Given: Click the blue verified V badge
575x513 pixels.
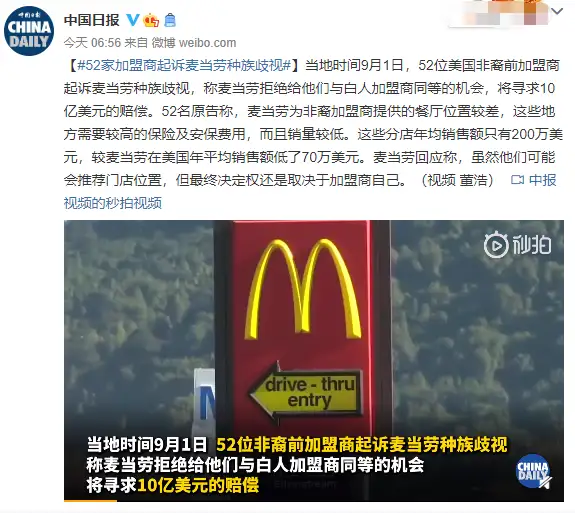Looking at the screenshot, I should [132, 20].
